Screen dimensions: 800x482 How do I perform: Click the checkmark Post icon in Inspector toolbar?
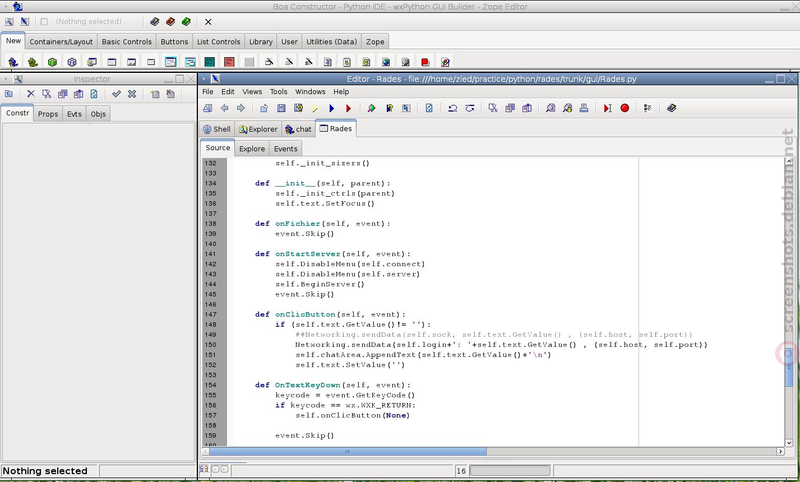coord(116,94)
